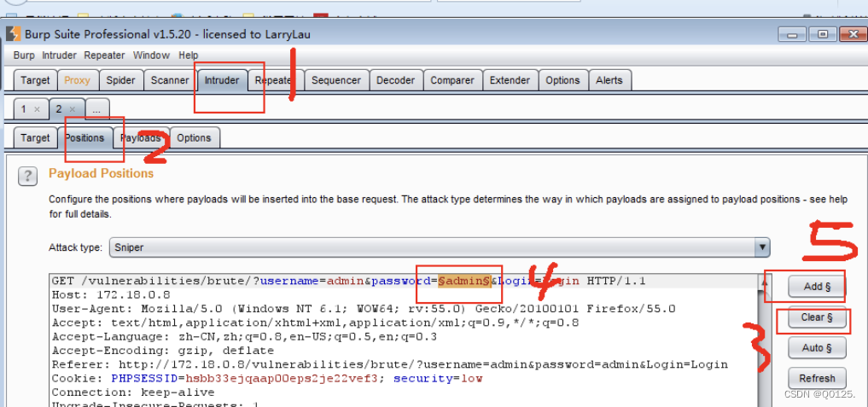Click the Burp Suite title bar icon

pos(14,34)
